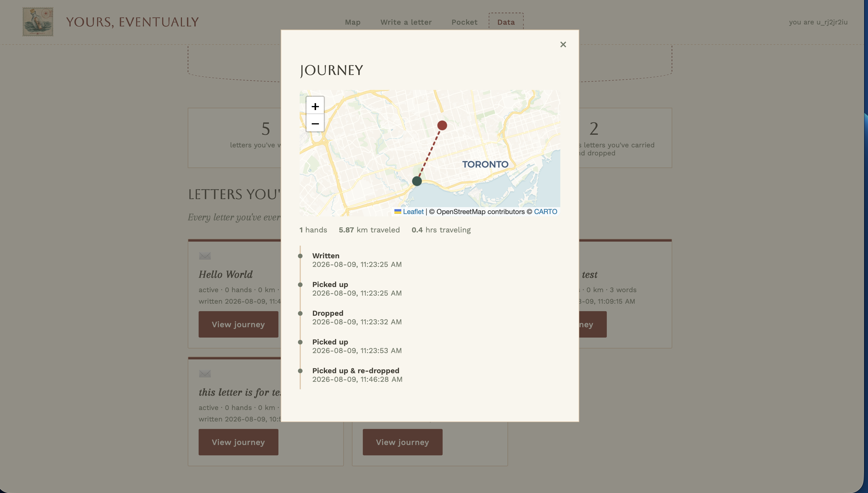Click envelope icon on the testing letter card

[x=205, y=374]
